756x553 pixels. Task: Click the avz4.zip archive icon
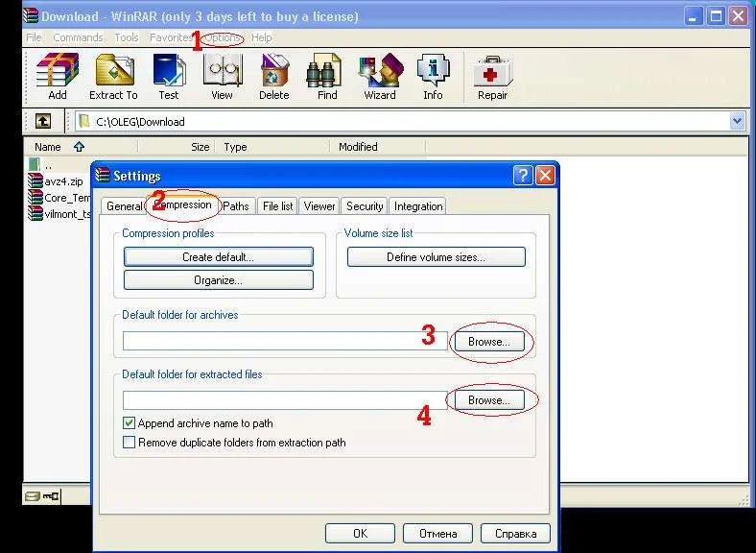35,180
